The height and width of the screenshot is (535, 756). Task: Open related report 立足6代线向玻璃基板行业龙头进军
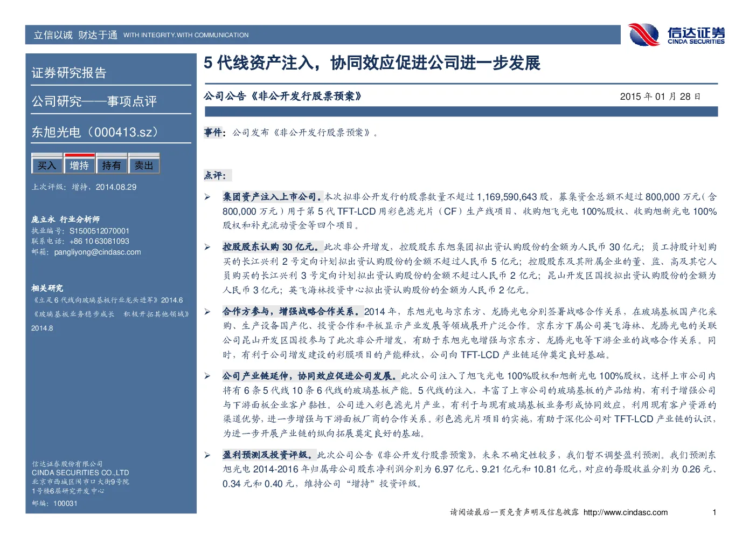tap(108, 300)
